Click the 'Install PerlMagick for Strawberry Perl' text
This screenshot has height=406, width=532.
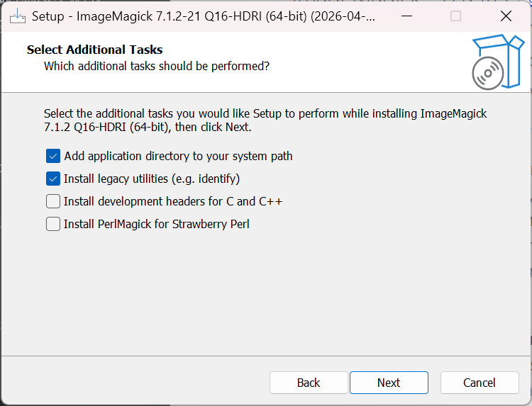tap(156, 224)
